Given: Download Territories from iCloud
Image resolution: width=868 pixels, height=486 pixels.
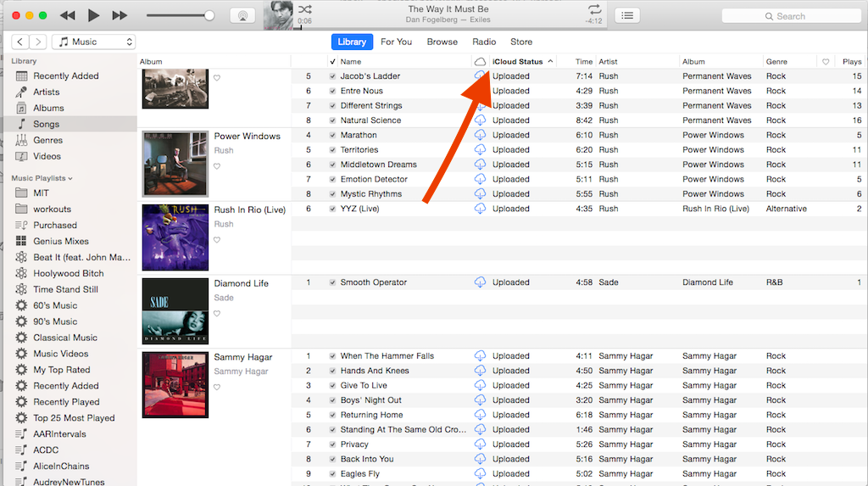Looking at the screenshot, I should (480, 149).
